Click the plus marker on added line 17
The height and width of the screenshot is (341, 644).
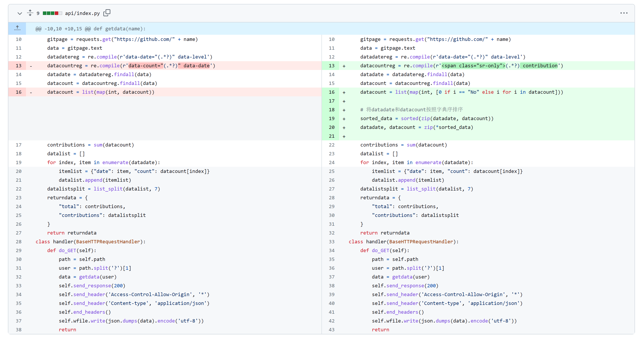(x=344, y=101)
